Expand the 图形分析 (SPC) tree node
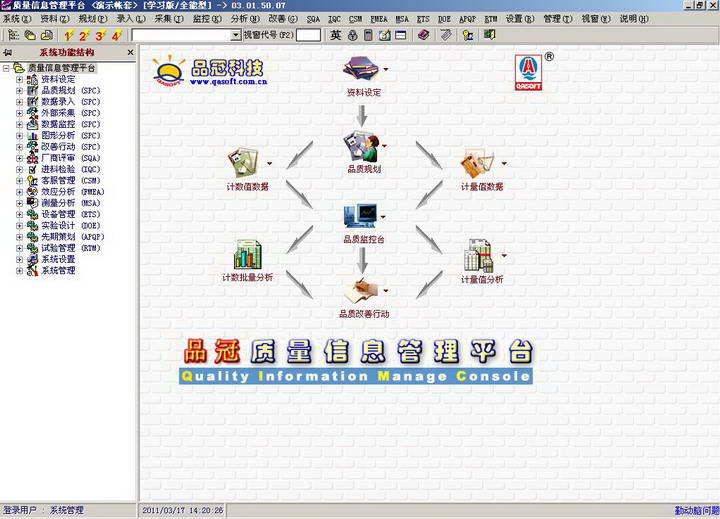 click(x=19, y=135)
